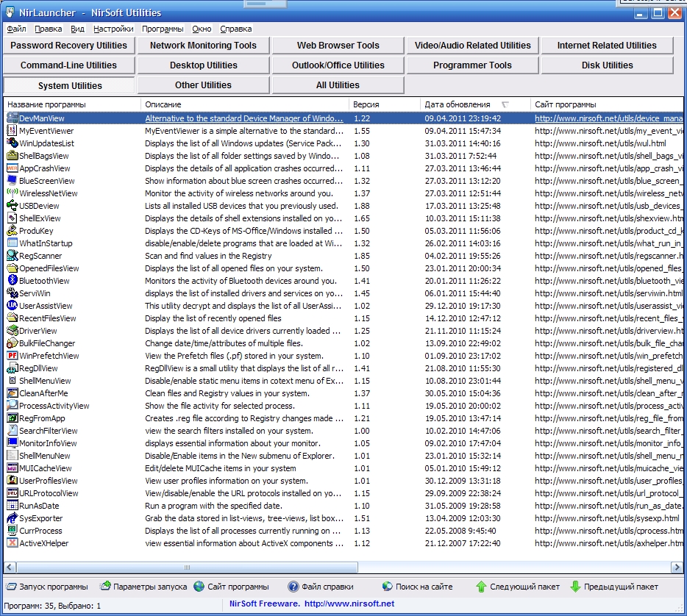The width and height of the screenshot is (687, 616).
Task: Open the Outlook/Office Utilities tab
Action: [338, 65]
